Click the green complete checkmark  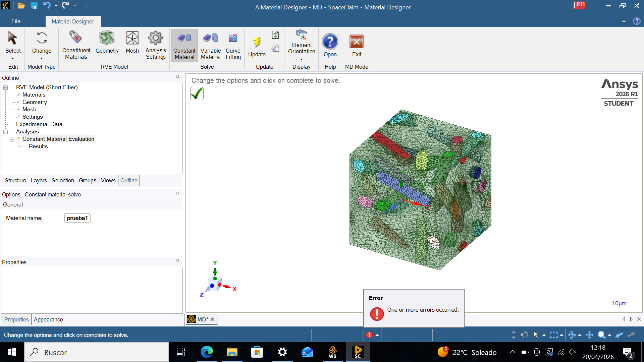[197, 94]
